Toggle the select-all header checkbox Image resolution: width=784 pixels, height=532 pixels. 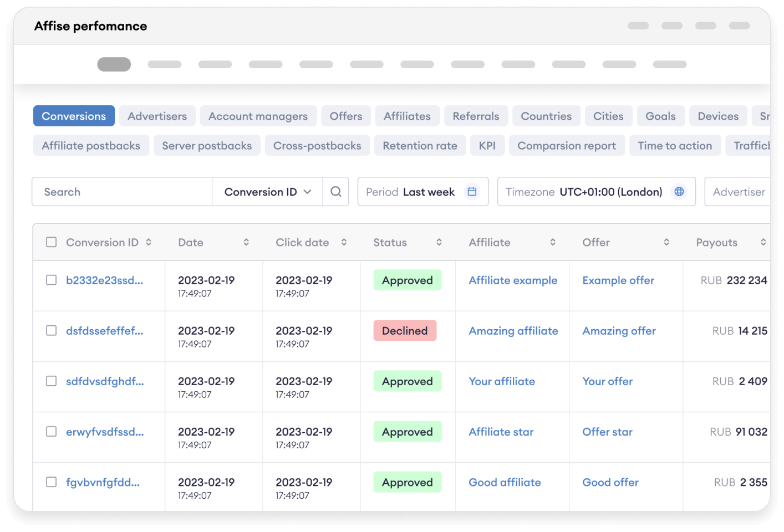tap(52, 242)
